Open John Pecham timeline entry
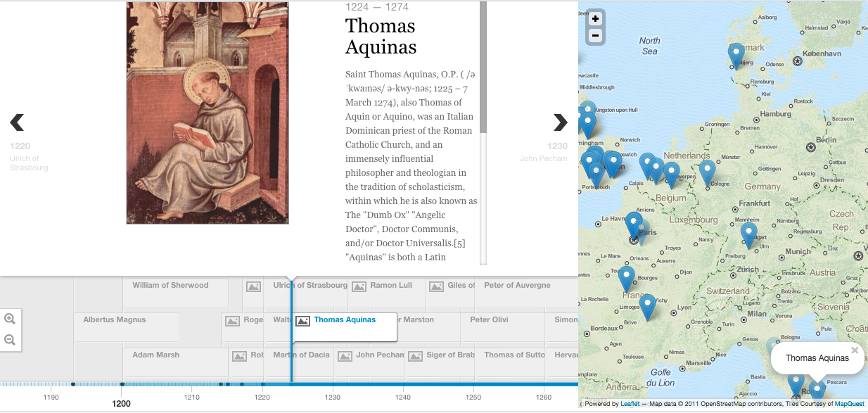 pyautogui.click(x=380, y=355)
